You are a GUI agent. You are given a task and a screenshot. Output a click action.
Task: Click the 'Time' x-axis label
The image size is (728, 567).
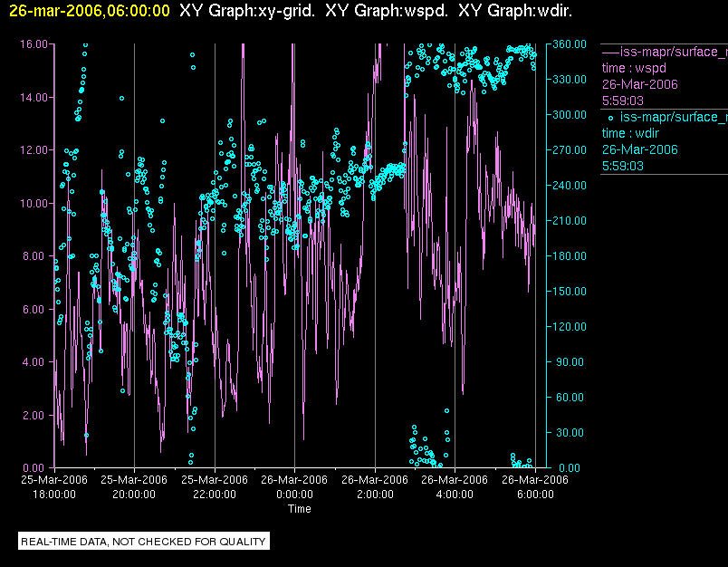[x=299, y=509]
